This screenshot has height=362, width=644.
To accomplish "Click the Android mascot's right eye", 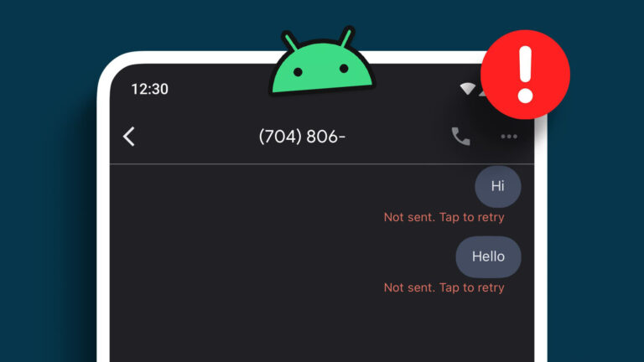I will (344, 69).
